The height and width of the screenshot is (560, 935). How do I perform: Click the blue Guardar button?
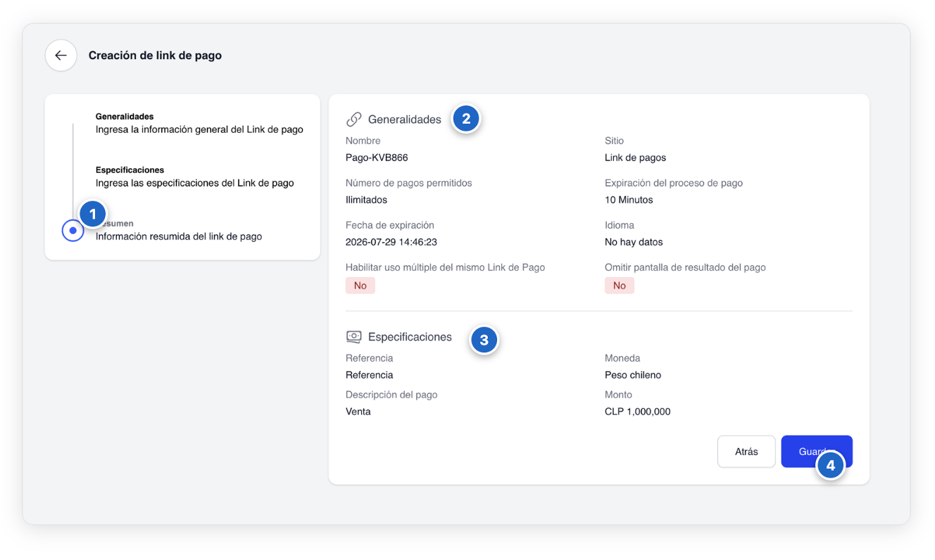pyautogui.click(x=817, y=452)
